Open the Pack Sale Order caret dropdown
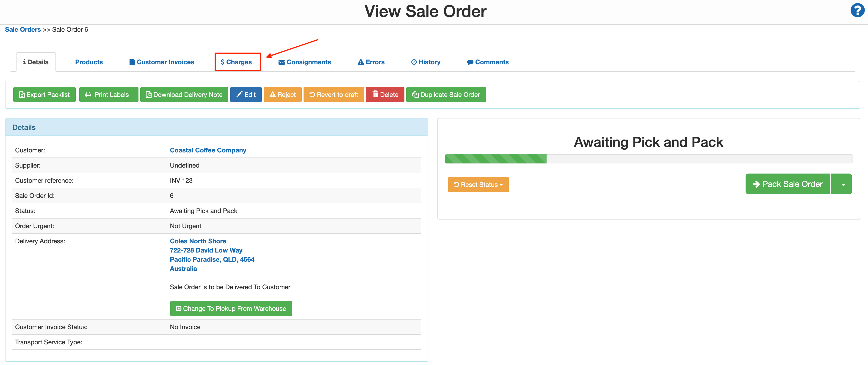 [843, 184]
